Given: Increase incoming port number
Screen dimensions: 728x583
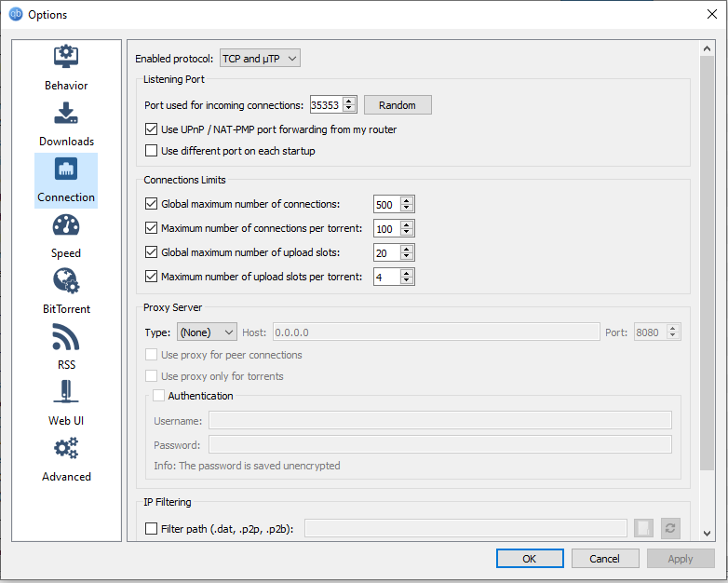Looking at the screenshot, I should click(x=349, y=101).
